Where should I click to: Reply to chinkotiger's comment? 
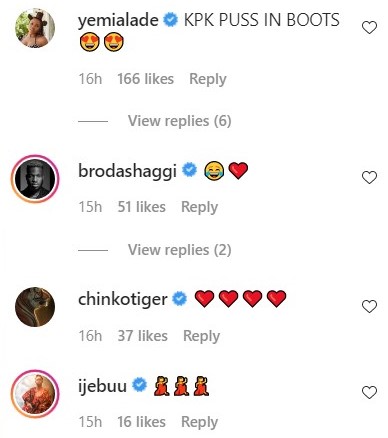[x=201, y=336]
